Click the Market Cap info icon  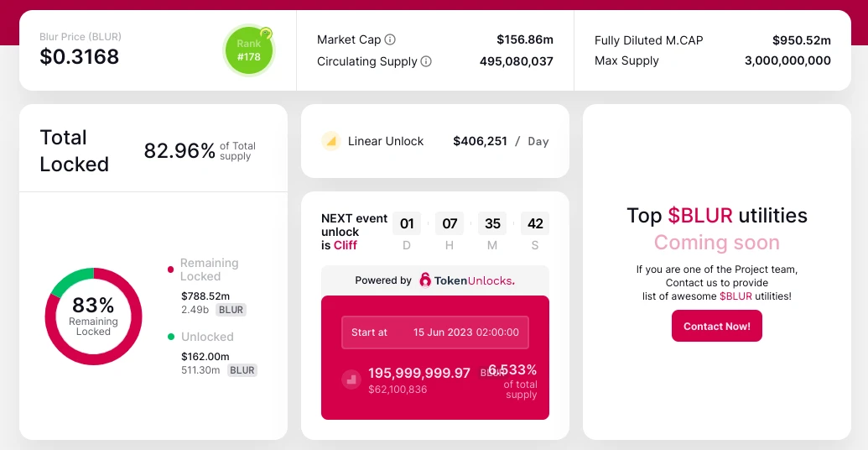(390, 39)
